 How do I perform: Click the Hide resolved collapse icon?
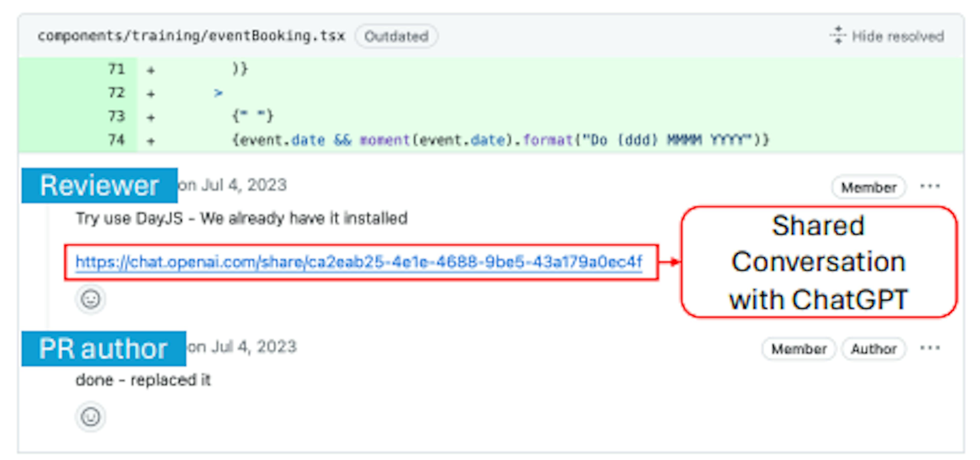tap(838, 36)
